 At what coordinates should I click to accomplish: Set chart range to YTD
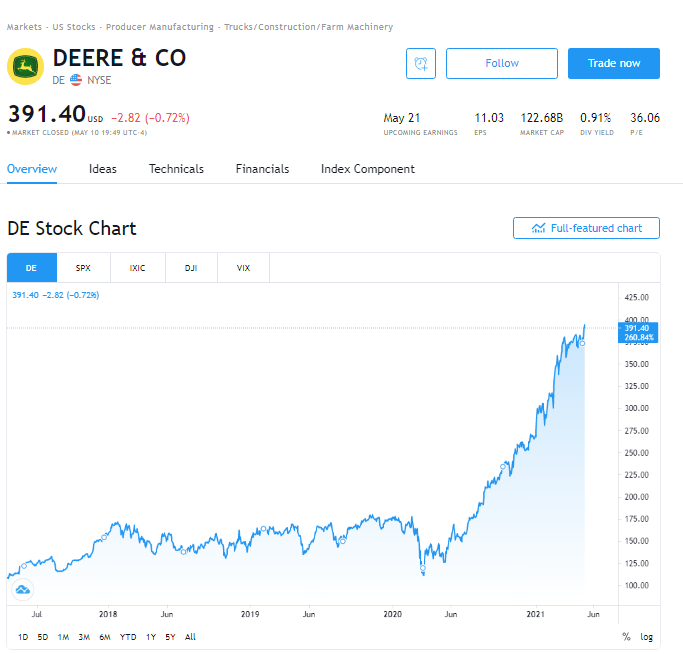128,637
